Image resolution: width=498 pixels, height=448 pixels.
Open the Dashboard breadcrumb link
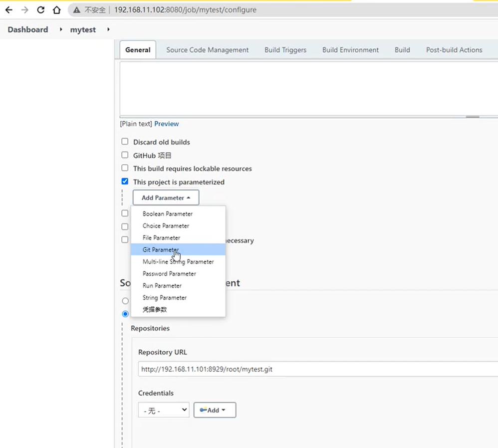click(28, 29)
